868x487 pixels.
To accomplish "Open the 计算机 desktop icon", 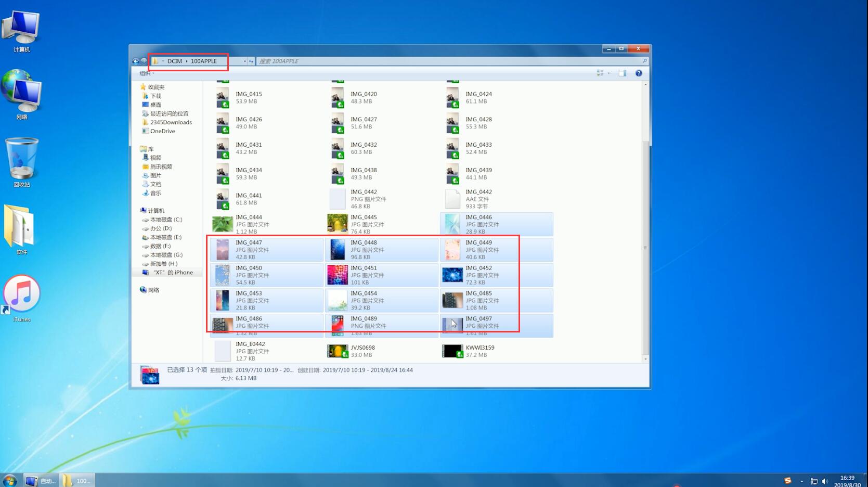I will pyautogui.click(x=21, y=31).
